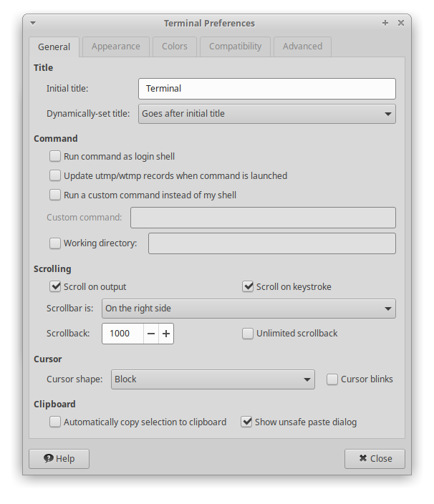The image size is (434, 504).
Task: Maximize the Terminal Preferences window
Action: tap(385, 23)
